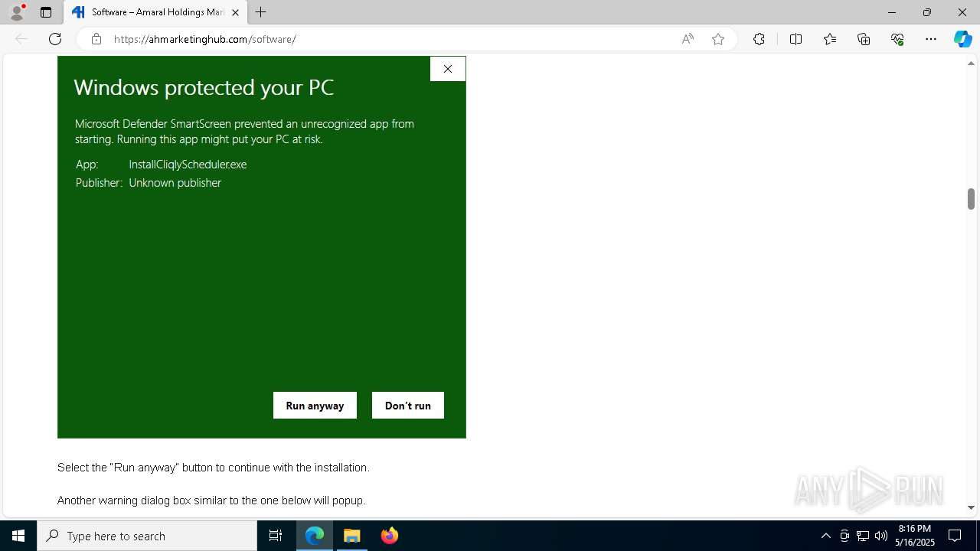Viewport: 980px width, 551px height.
Task: Launch Firefox from the taskbar
Action: pos(389,536)
